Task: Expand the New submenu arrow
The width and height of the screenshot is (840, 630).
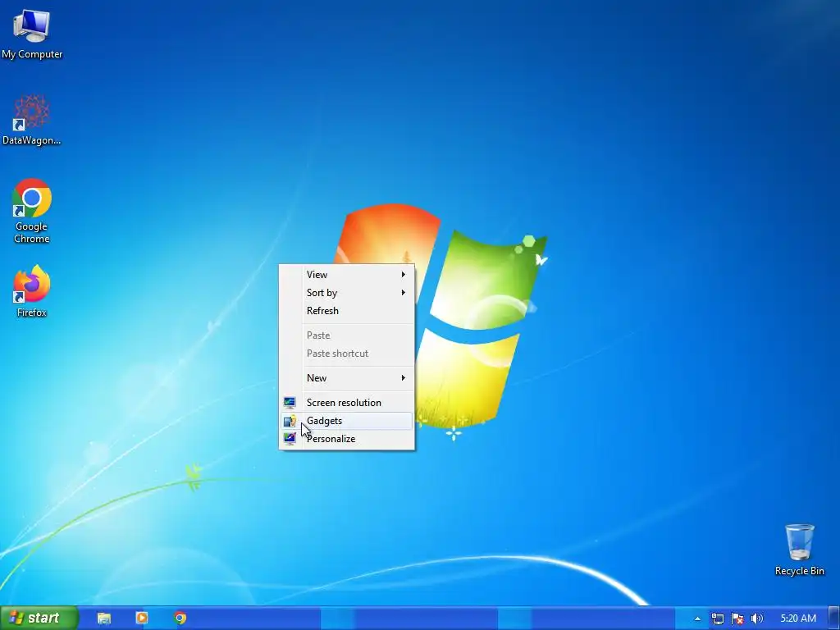Action: coord(404,377)
